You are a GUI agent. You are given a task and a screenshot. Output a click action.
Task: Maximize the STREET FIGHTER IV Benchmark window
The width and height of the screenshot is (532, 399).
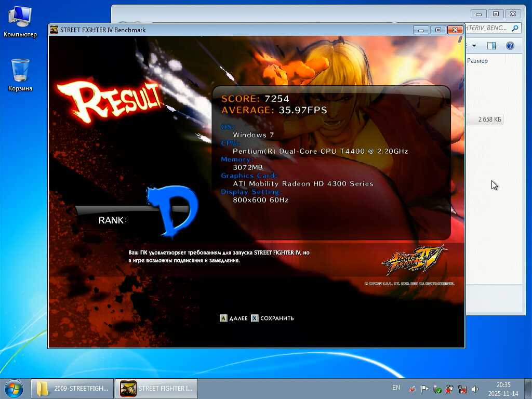(438, 30)
